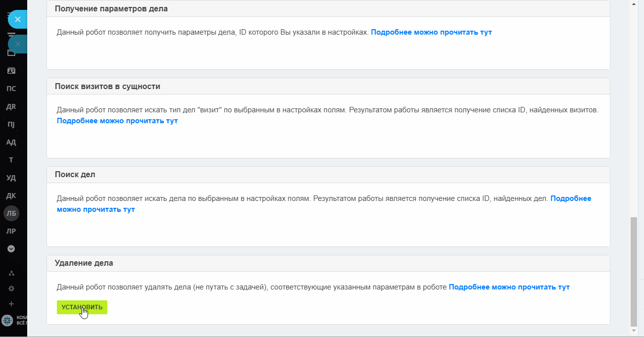The image size is (644, 337).
Task: Click the description text under Удаление дела
Action: click(252, 287)
